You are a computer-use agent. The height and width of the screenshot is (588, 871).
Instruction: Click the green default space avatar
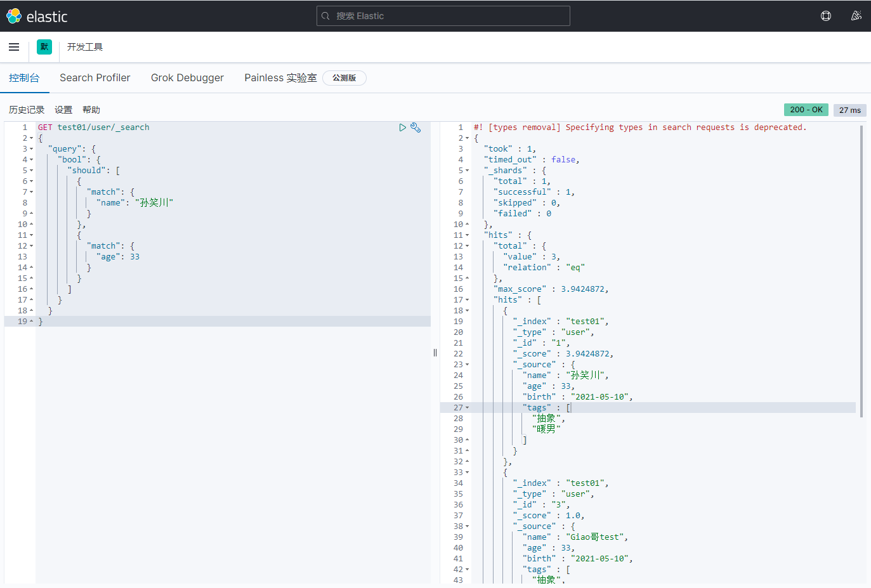[x=44, y=47]
